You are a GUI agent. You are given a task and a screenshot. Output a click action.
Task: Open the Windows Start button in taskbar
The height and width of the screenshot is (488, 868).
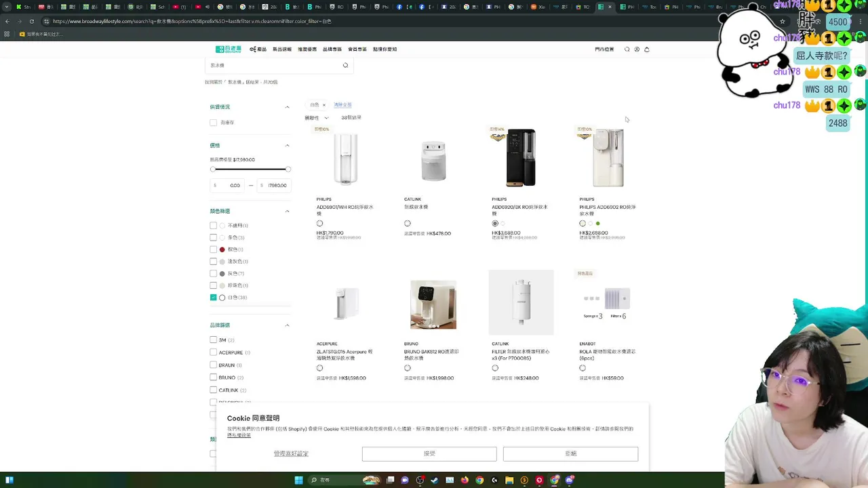[x=298, y=480]
